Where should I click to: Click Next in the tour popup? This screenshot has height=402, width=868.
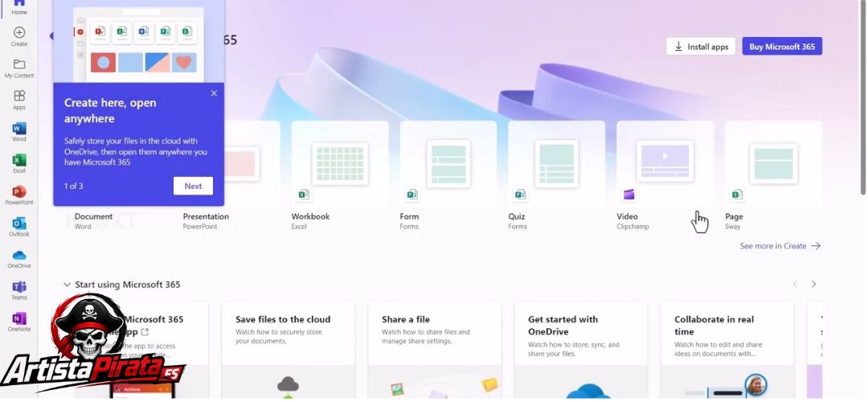point(193,186)
